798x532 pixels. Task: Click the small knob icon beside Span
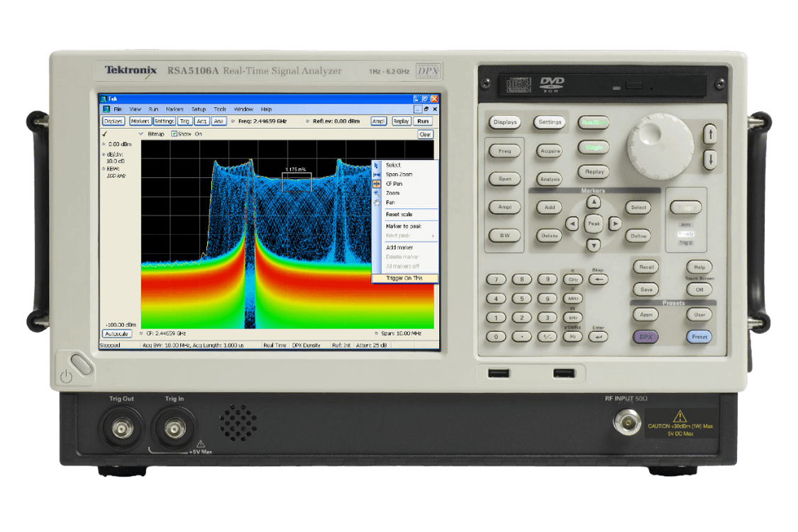tap(377, 333)
